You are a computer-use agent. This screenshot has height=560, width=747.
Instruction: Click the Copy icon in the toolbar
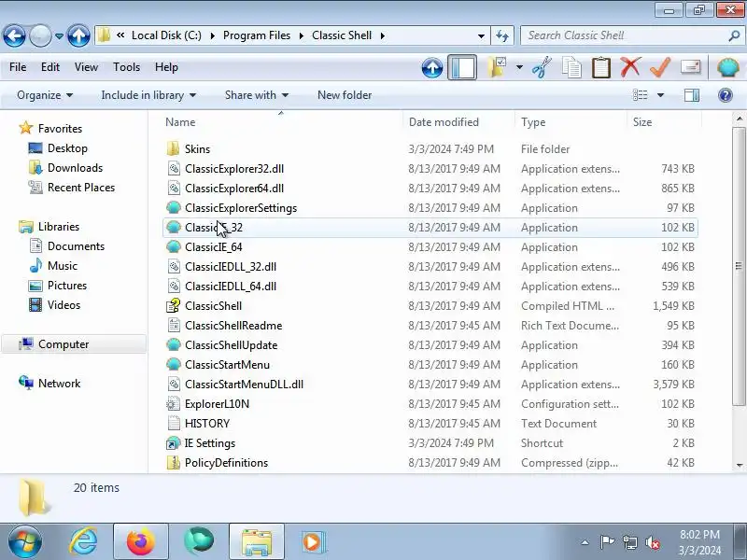tap(571, 67)
